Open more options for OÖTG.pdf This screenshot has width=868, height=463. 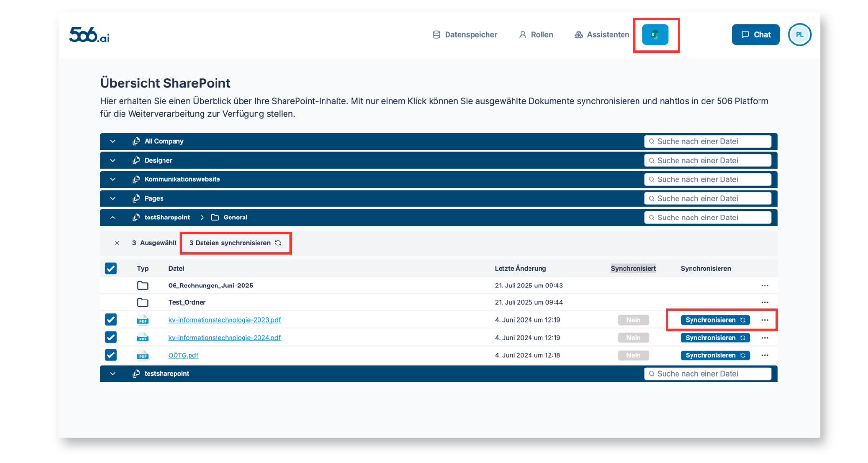click(x=765, y=355)
